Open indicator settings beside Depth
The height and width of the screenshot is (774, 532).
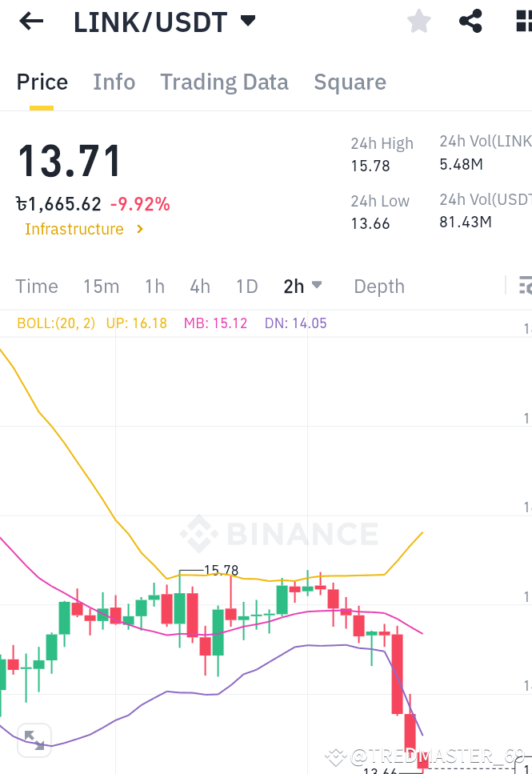[525, 286]
